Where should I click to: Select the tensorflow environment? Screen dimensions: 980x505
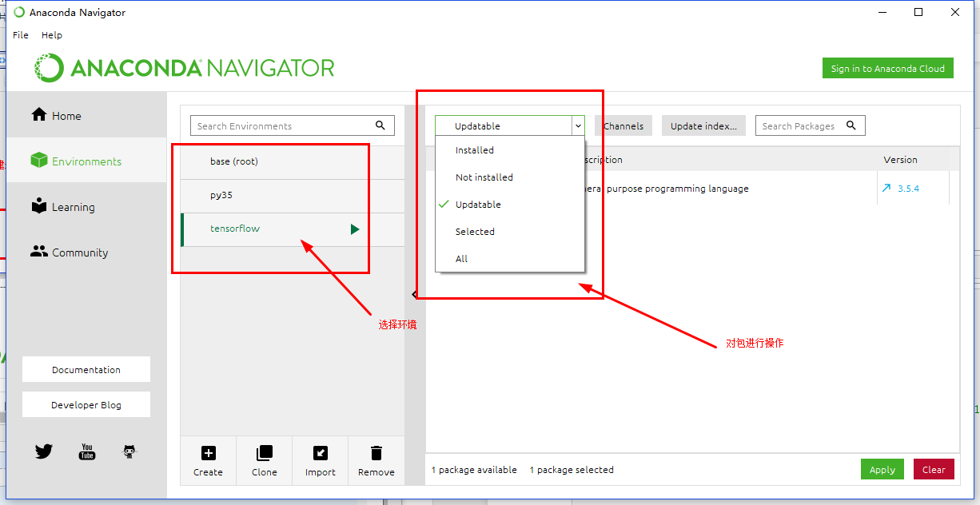293,229
